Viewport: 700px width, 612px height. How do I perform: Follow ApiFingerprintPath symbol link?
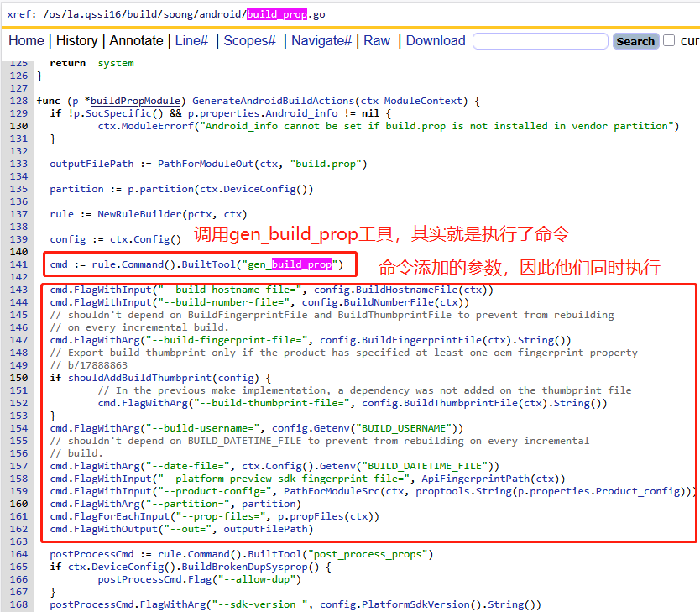coord(475,479)
